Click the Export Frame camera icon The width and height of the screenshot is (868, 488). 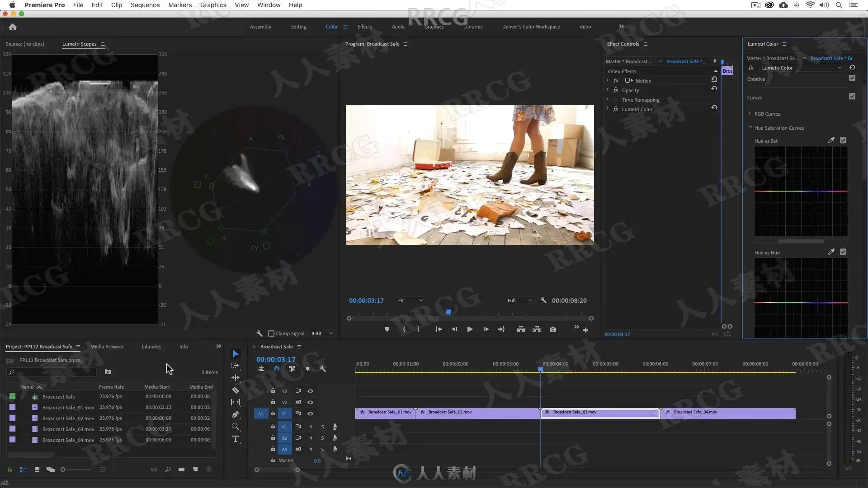552,329
